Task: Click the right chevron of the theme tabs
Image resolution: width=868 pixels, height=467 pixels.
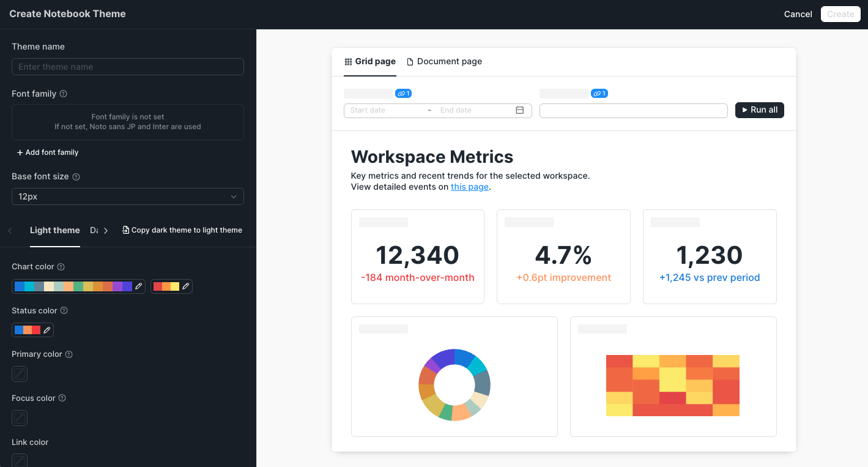Action: (x=106, y=231)
